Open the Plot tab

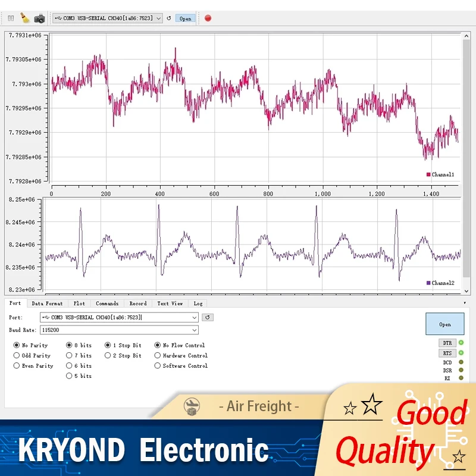(x=79, y=303)
